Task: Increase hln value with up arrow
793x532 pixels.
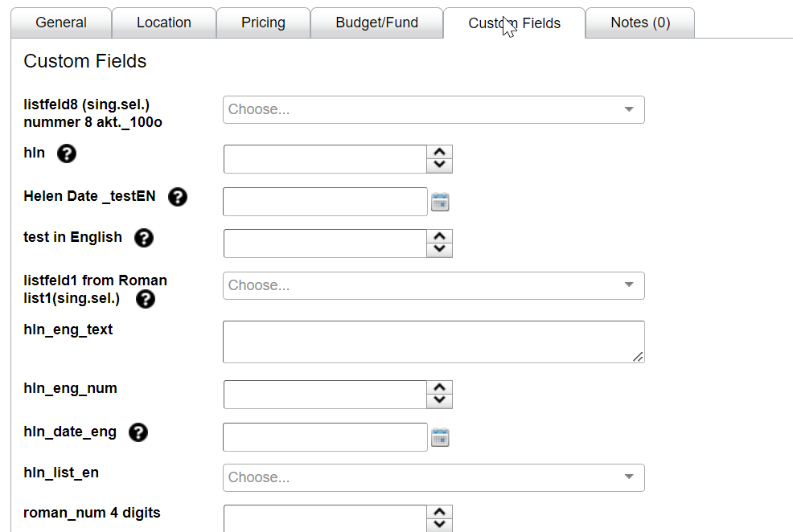Action: click(x=439, y=152)
